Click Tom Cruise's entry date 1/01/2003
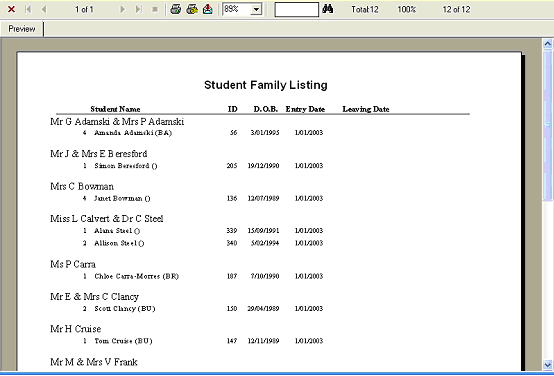Viewport: 554px width, 376px height. point(309,341)
